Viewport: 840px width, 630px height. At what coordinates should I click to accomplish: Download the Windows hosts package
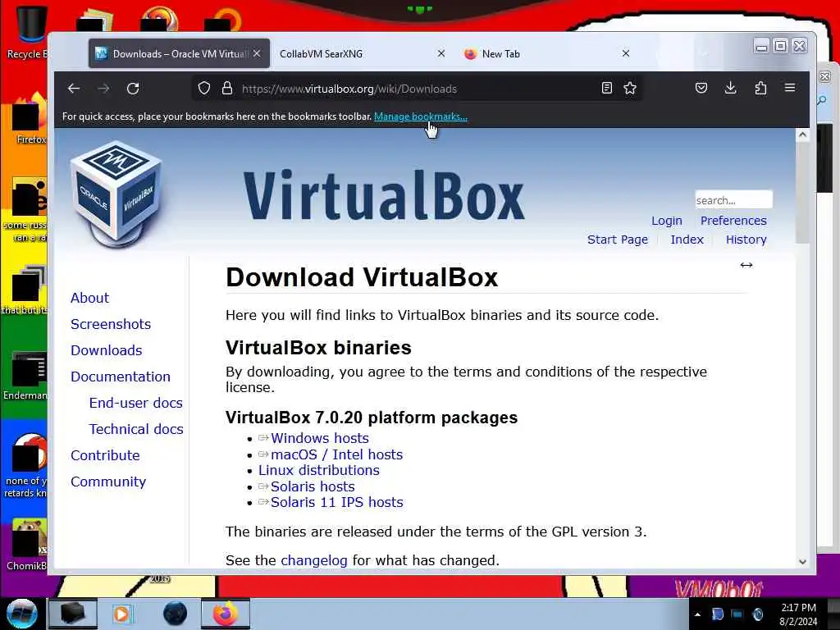pyautogui.click(x=320, y=438)
